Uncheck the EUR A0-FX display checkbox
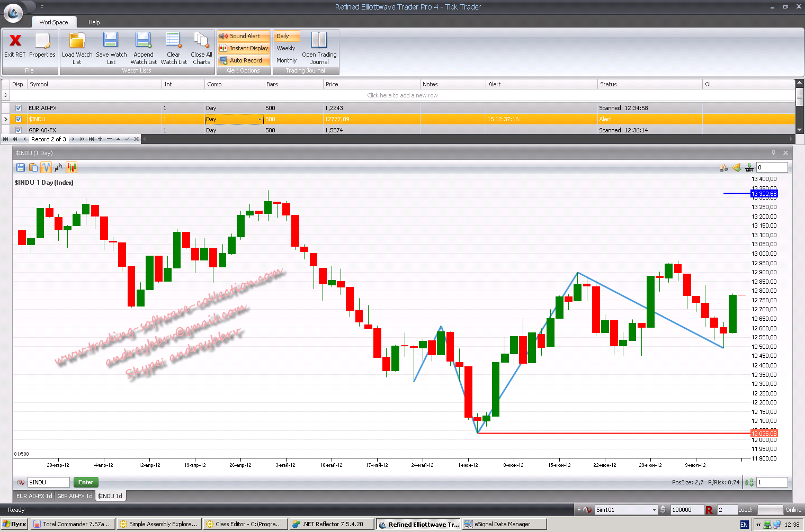 19,108
